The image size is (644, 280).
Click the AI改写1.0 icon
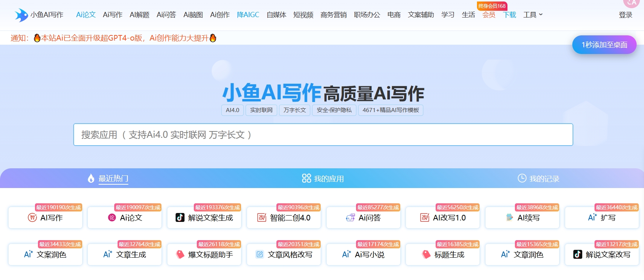pos(425,217)
